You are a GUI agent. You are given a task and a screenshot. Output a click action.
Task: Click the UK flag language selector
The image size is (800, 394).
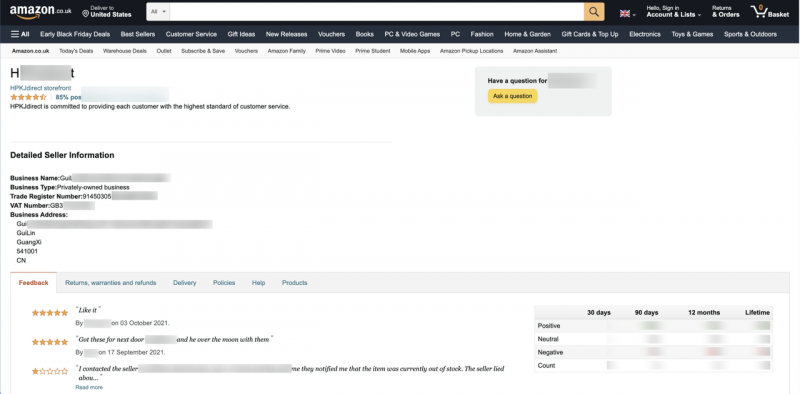click(x=627, y=14)
